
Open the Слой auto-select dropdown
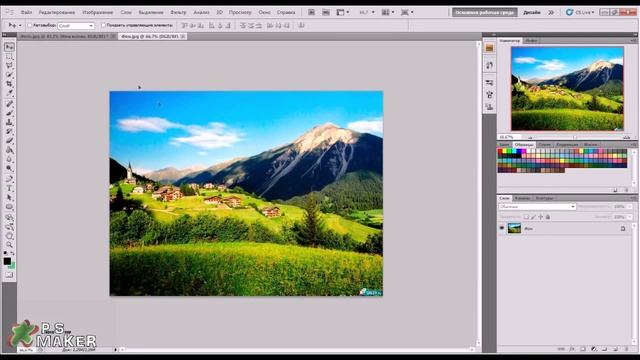point(76,26)
